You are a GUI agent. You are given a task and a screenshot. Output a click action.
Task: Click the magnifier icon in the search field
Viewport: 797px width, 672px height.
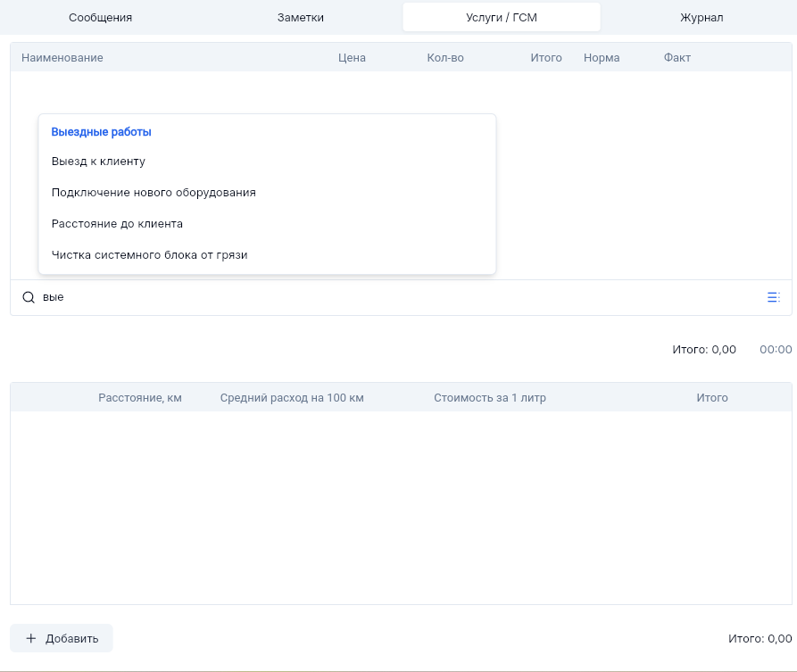click(29, 297)
